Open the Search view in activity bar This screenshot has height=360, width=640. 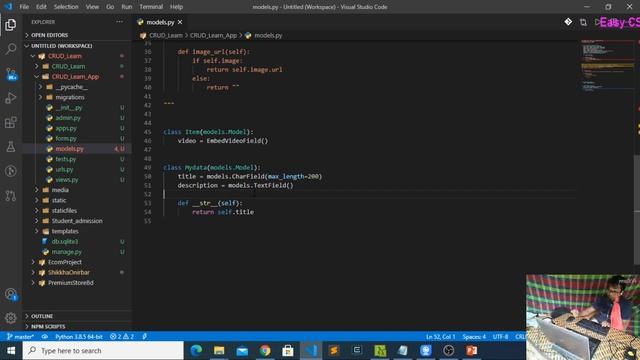pos(11,49)
